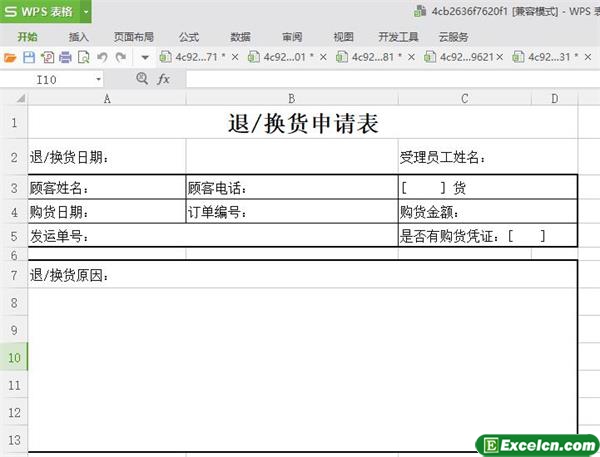Select row 13 header

(x=14, y=440)
